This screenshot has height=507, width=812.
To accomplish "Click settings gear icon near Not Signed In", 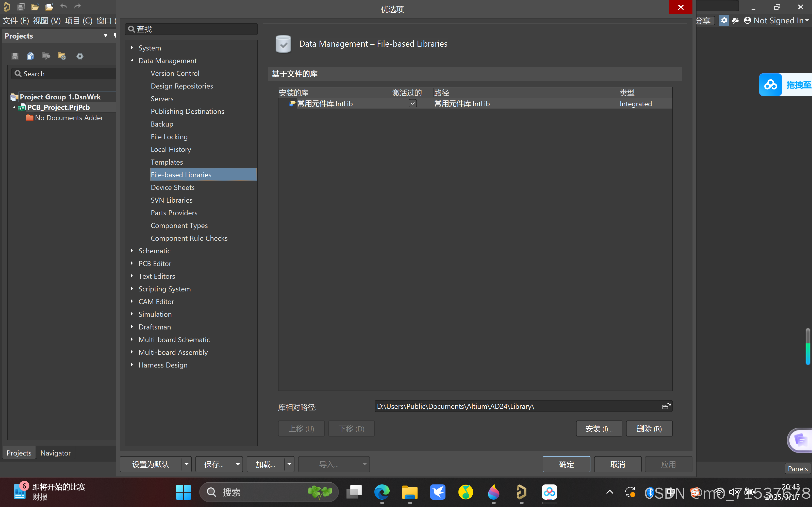I will (x=724, y=21).
